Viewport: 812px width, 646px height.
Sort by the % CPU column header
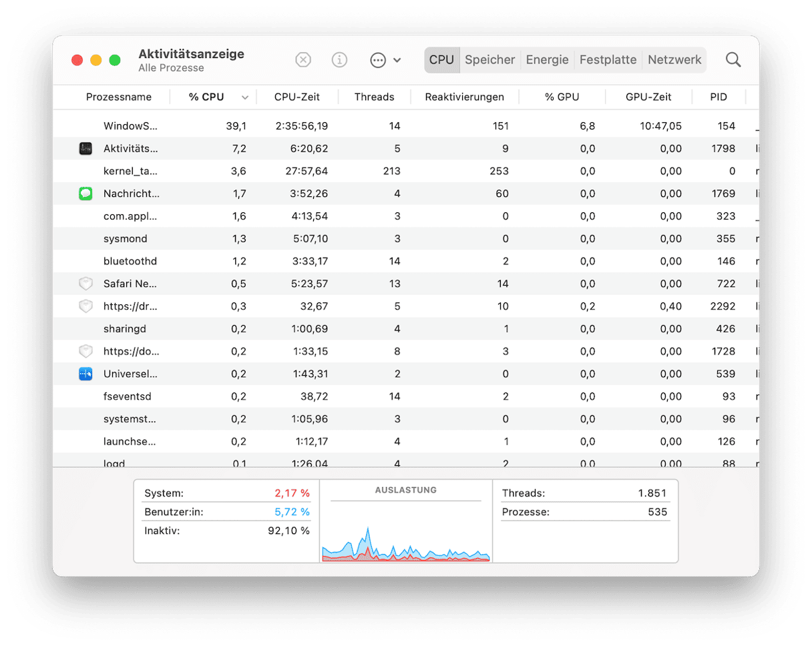206,97
